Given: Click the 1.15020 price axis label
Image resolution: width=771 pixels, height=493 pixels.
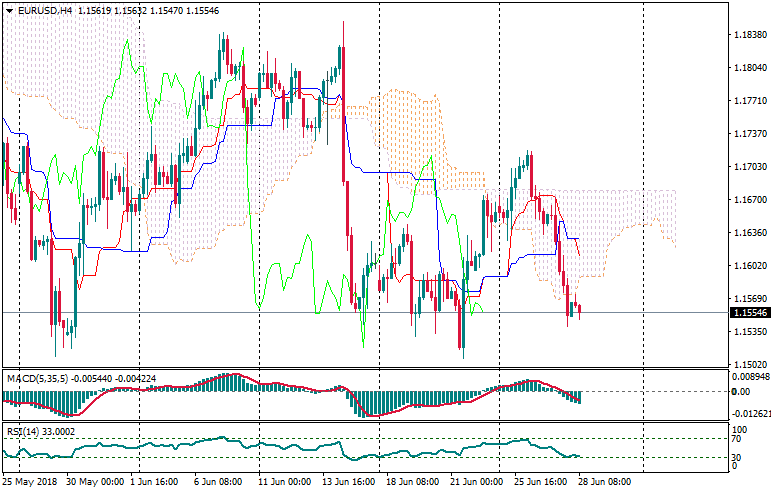Looking at the screenshot, I should [x=746, y=364].
